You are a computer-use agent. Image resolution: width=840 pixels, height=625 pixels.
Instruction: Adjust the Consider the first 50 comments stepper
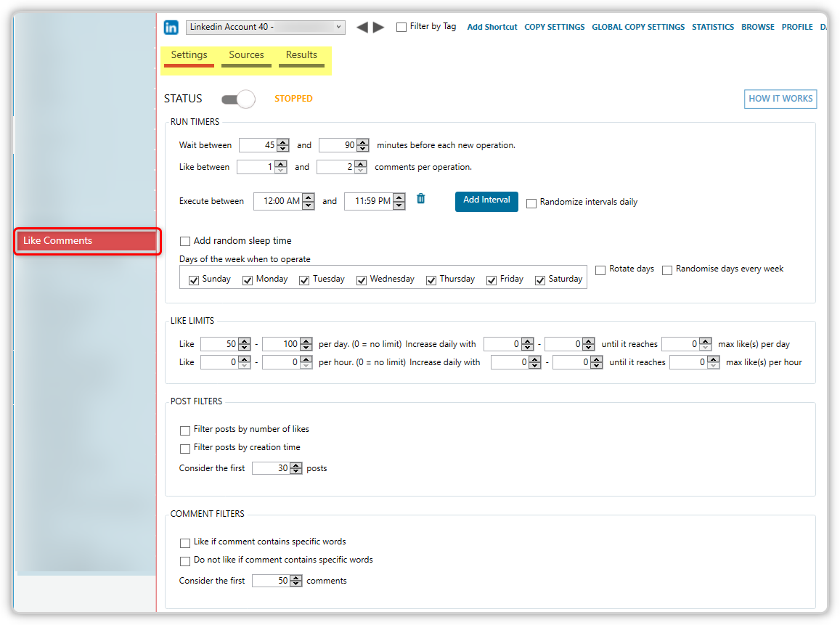[x=296, y=581]
